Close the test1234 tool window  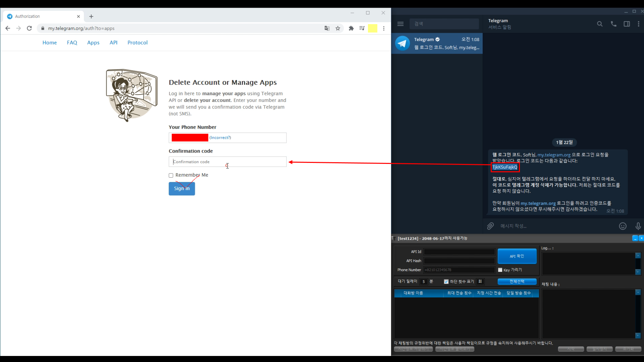pos(641,238)
